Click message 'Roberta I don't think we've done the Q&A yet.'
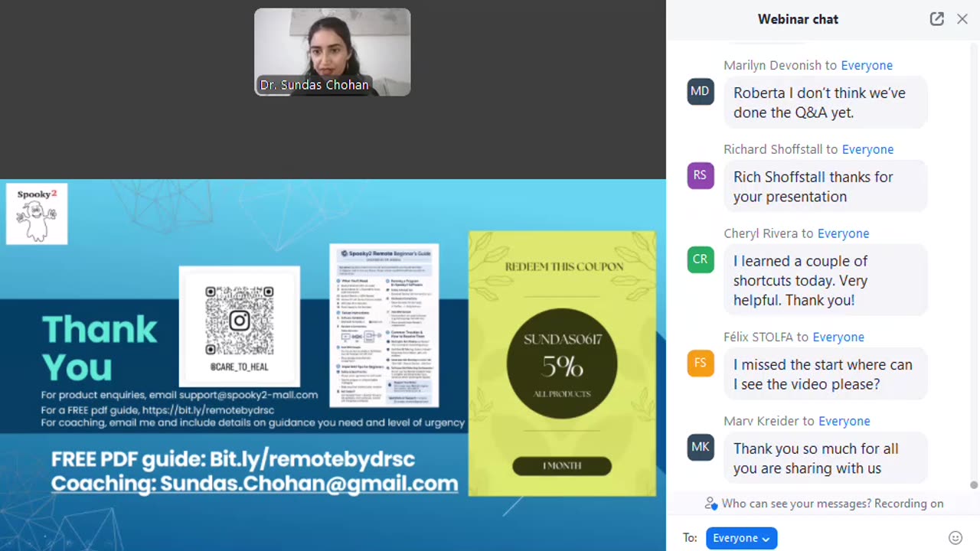 [825, 103]
